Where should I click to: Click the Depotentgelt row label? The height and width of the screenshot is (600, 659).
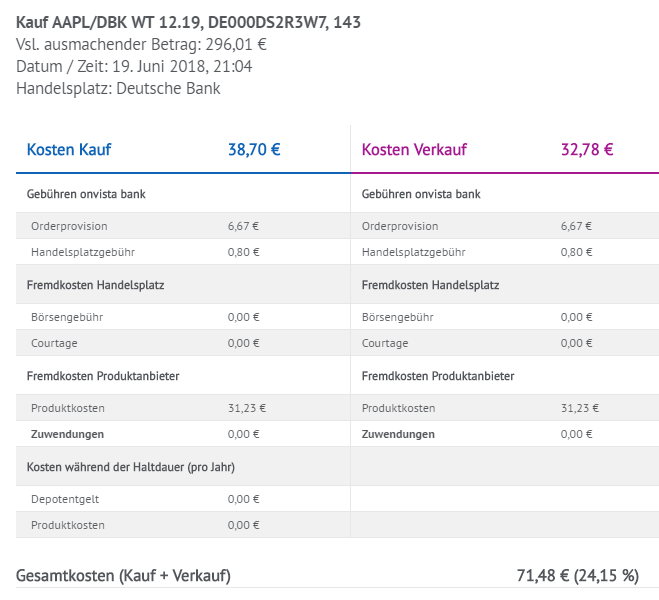pos(65,498)
